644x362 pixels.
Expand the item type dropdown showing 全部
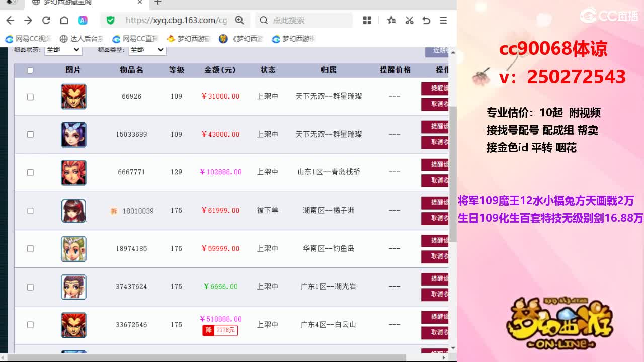point(147,50)
